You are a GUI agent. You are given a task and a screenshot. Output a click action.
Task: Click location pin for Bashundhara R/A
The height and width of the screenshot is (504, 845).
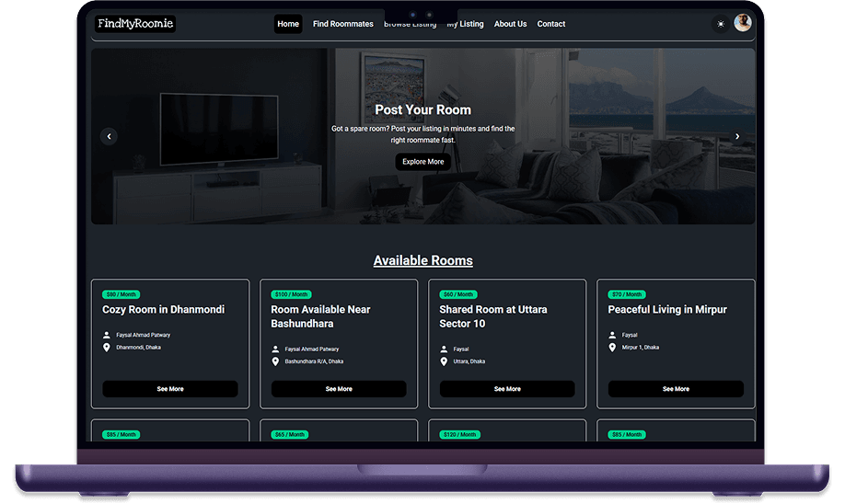click(275, 361)
